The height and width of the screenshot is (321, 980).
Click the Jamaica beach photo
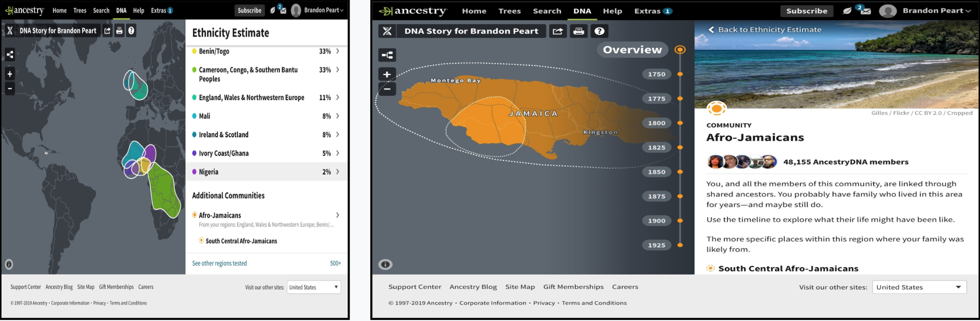pyautogui.click(x=837, y=65)
